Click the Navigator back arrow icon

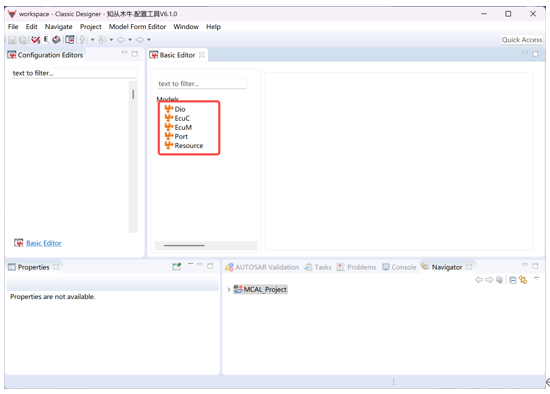[479, 280]
